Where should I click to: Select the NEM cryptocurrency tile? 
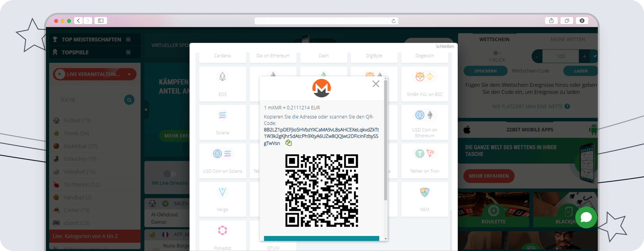(x=425, y=199)
